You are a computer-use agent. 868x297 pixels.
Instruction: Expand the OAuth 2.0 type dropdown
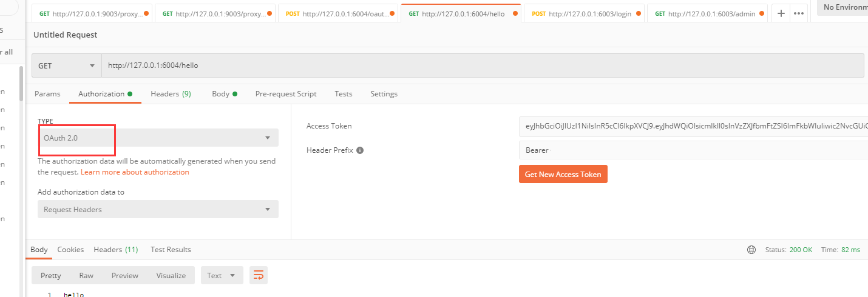click(158, 138)
